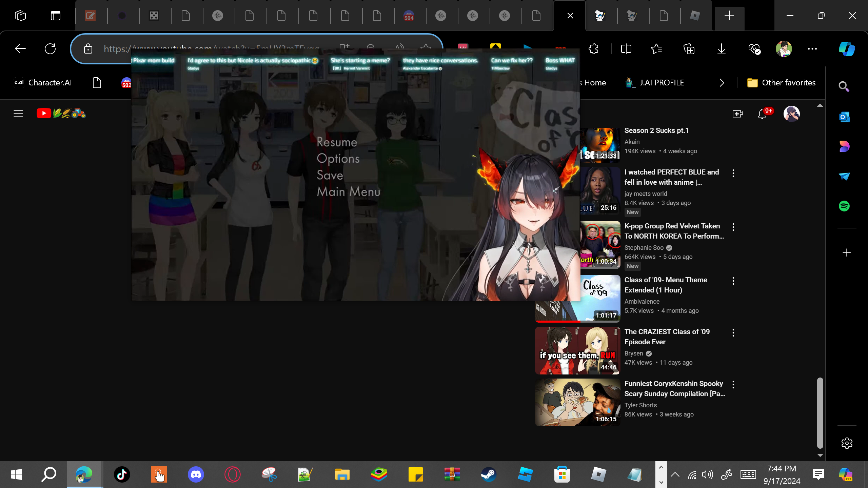Expand the favorites bar overflow chevron
This screenshot has width=868, height=488.
(722, 83)
